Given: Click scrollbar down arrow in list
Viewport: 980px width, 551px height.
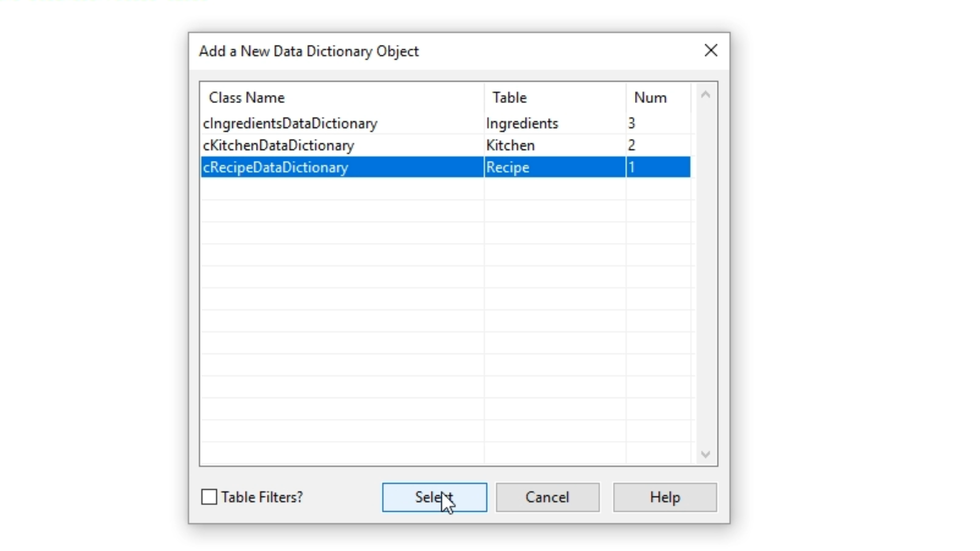Looking at the screenshot, I should point(705,454).
